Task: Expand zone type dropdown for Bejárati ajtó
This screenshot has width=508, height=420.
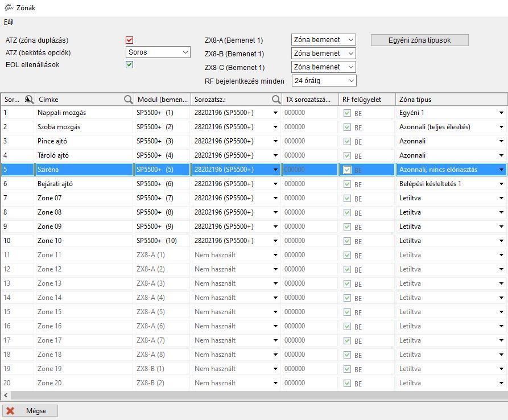Action: point(501,184)
